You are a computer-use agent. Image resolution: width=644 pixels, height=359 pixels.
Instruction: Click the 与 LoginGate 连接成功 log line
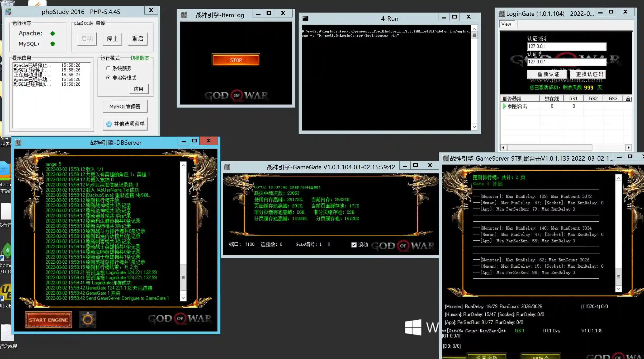pos(89,283)
